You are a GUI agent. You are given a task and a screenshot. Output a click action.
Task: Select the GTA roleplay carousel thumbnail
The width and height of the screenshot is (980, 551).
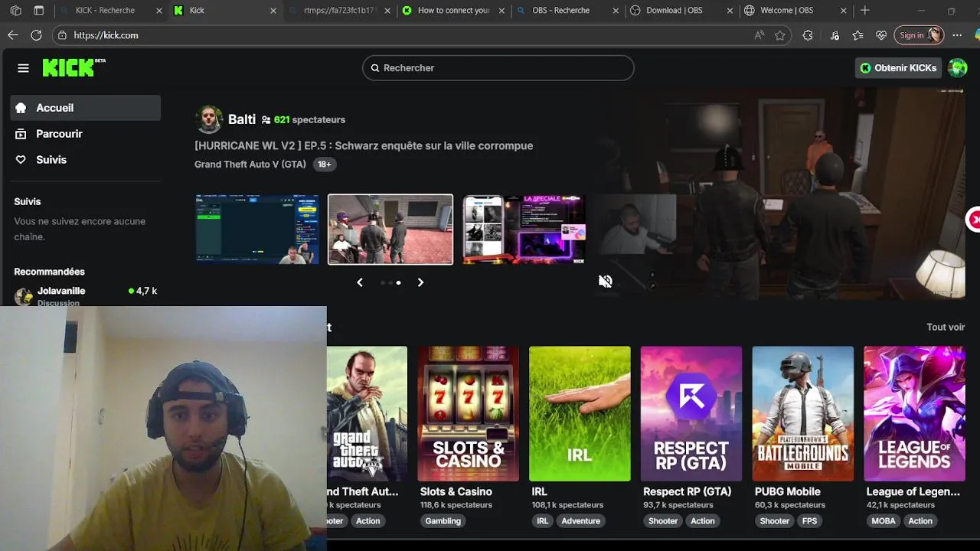(x=390, y=230)
